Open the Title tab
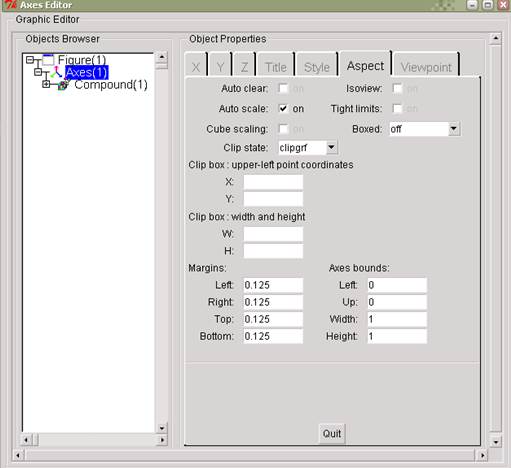Image resolution: width=511 pixels, height=468 pixels. (x=276, y=66)
